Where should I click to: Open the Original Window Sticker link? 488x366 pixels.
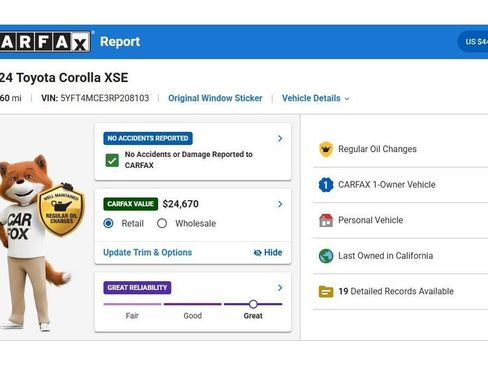[x=215, y=98]
